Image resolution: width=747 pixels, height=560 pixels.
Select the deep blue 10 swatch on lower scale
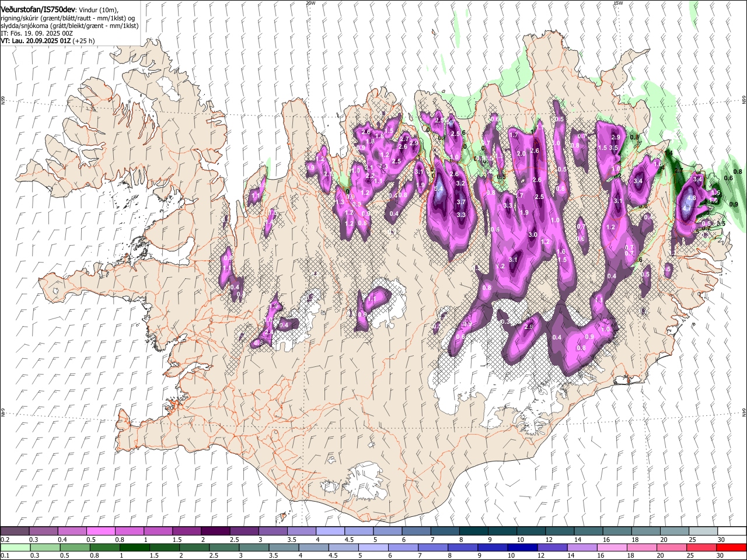pos(522,547)
